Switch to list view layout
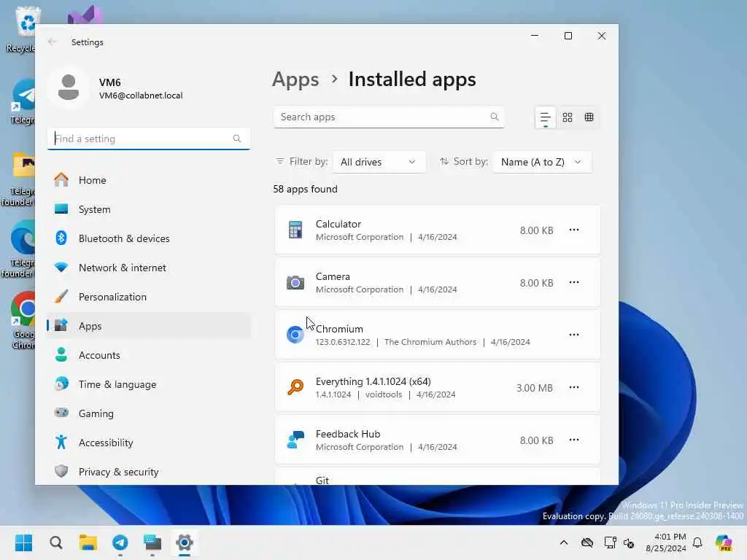The image size is (747, 560). (x=546, y=117)
